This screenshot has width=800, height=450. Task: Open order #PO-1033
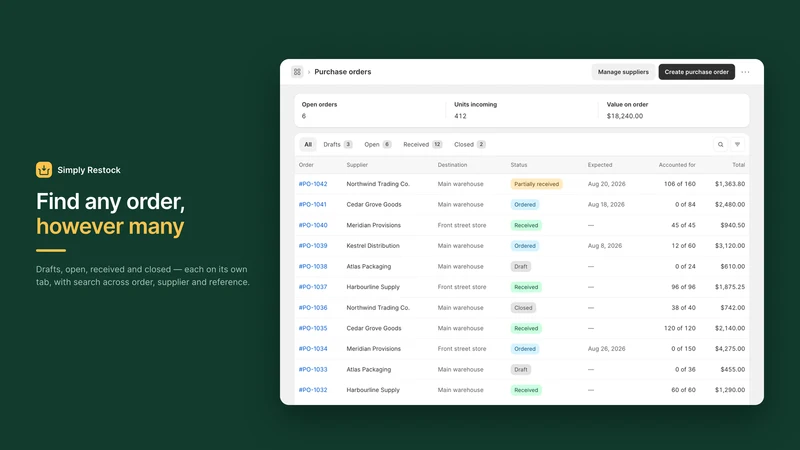click(x=313, y=369)
